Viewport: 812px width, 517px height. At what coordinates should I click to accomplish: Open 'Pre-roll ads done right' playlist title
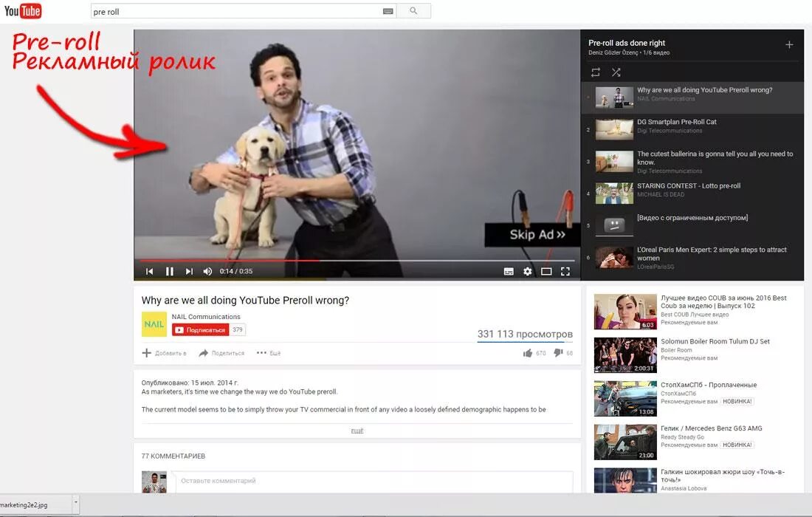(627, 43)
